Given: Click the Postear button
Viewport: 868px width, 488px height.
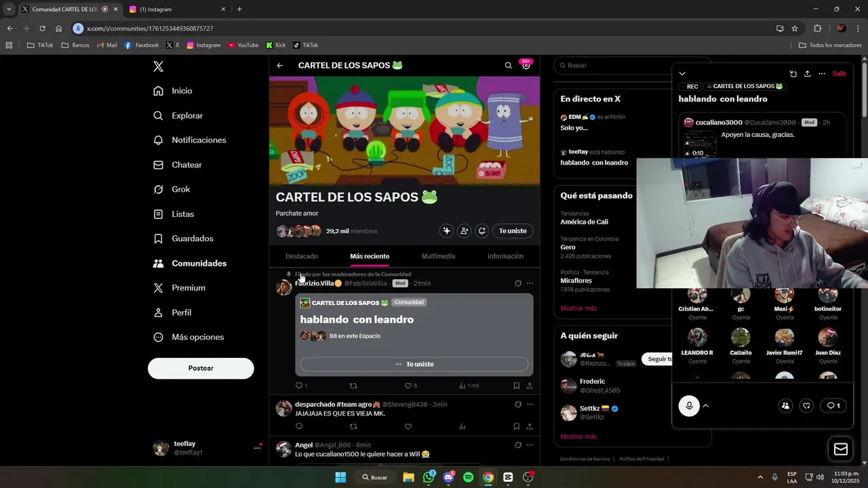Looking at the screenshot, I should [x=201, y=368].
